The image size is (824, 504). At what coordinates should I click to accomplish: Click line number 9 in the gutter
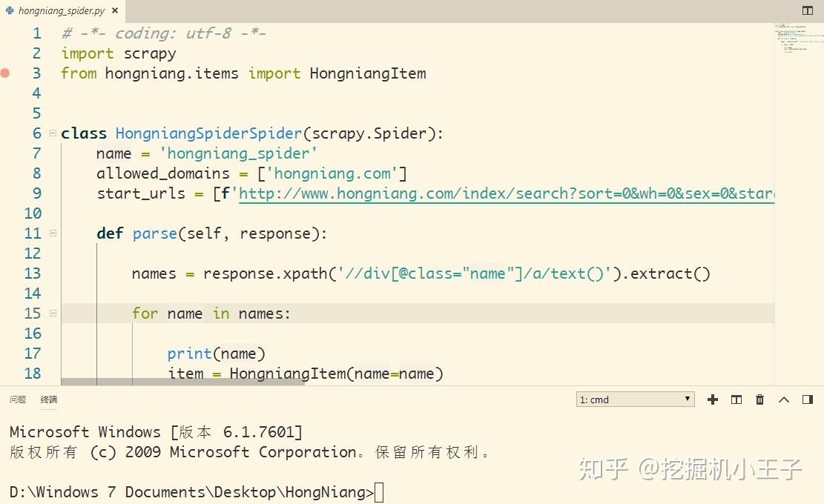click(x=37, y=193)
